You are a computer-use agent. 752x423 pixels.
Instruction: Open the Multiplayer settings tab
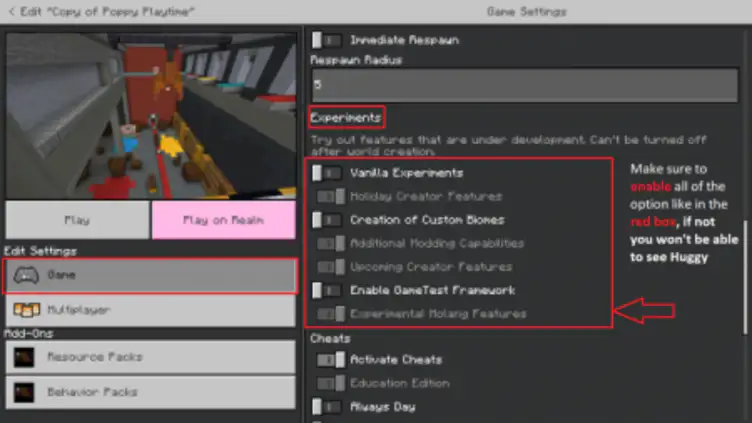point(150,310)
